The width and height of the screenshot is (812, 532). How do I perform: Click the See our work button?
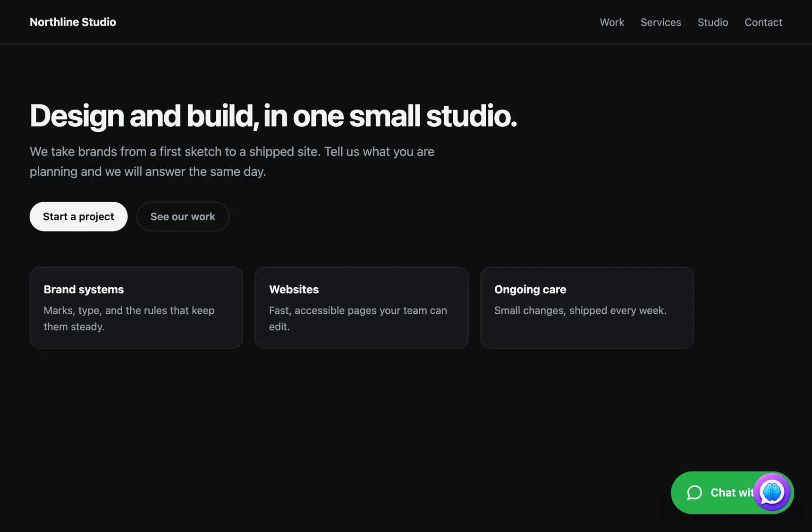tap(183, 216)
